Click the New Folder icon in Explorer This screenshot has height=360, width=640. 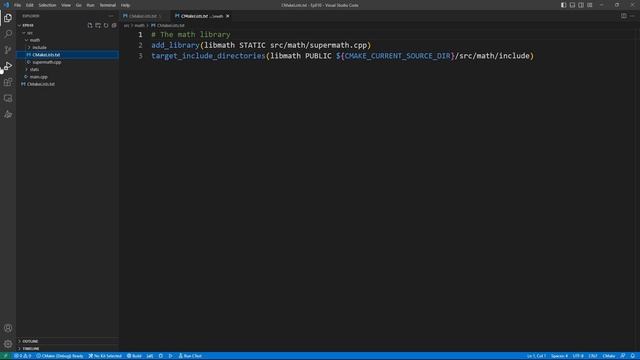[x=98, y=25]
